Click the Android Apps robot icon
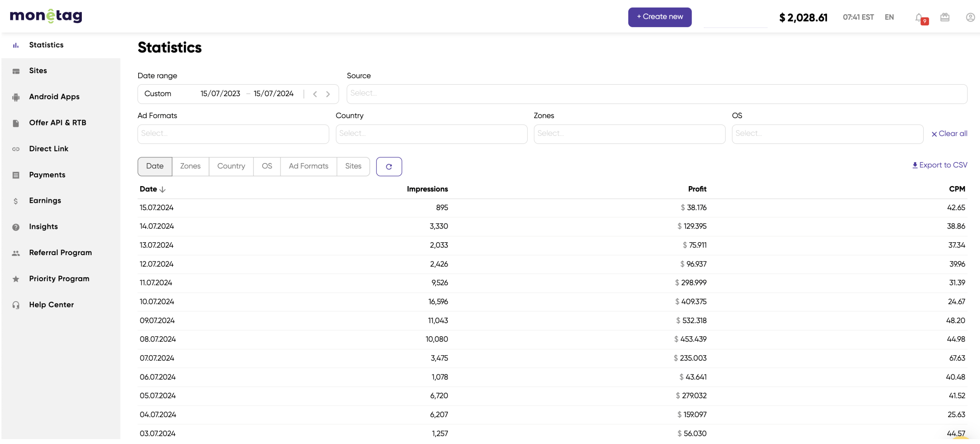Image resolution: width=980 pixels, height=444 pixels. (x=16, y=97)
